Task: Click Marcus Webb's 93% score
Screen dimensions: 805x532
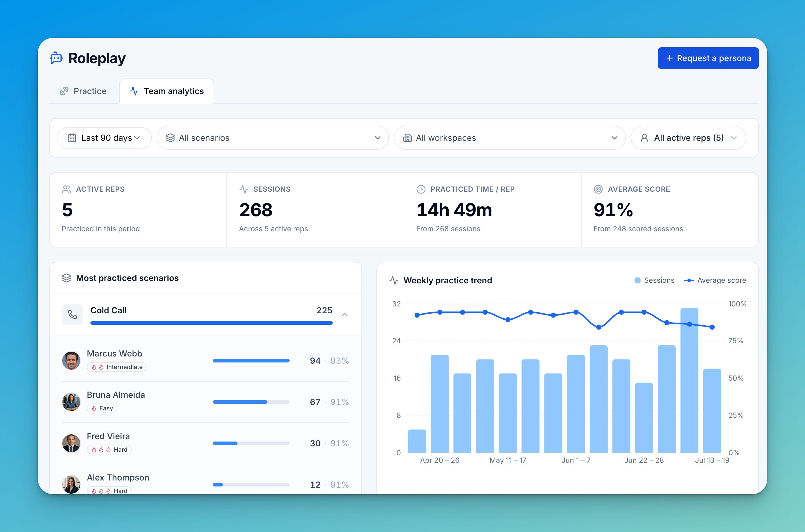Action: 340,361
